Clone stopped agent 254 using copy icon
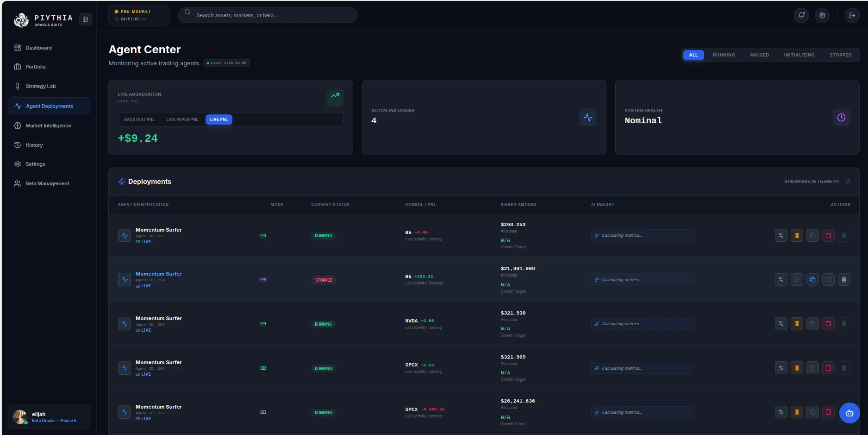Image resolution: width=868 pixels, height=435 pixels. click(x=812, y=279)
